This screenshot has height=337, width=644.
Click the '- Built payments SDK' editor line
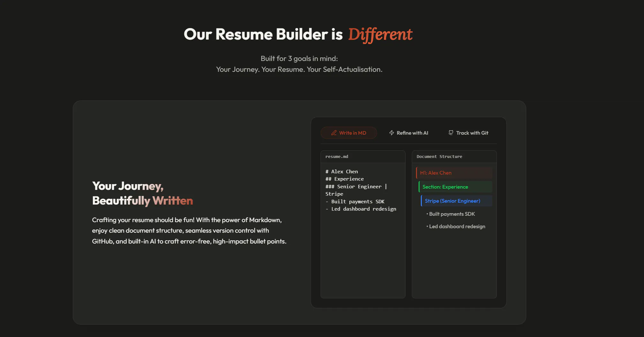[x=355, y=202]
